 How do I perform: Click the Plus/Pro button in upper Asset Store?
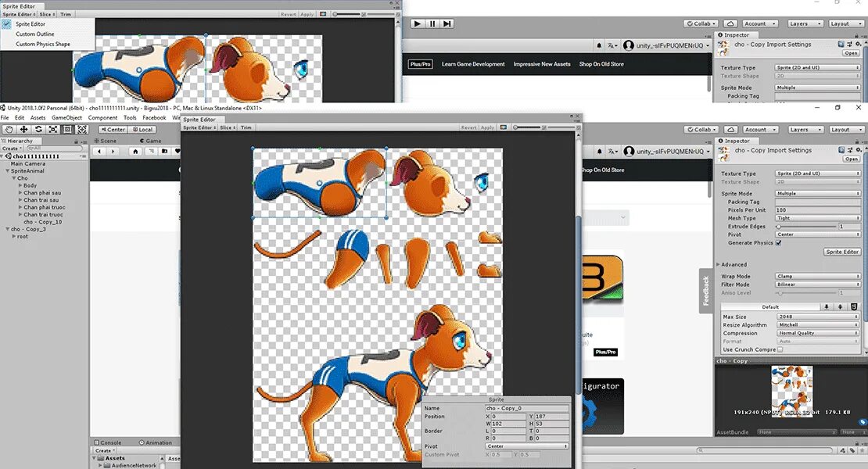point(420,64)
